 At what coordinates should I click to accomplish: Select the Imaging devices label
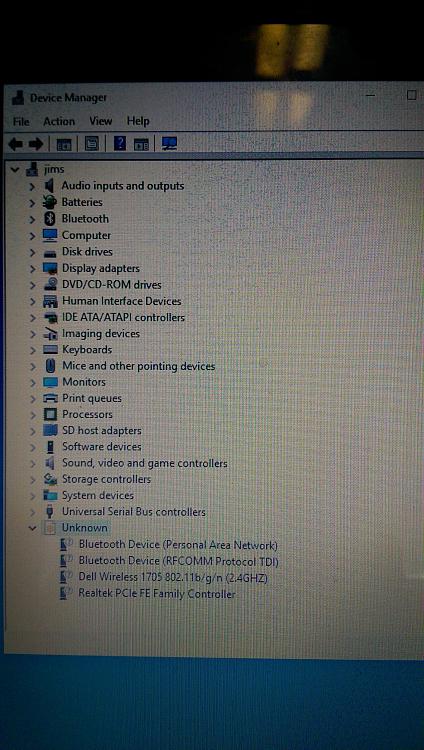(x=101, y=333)
